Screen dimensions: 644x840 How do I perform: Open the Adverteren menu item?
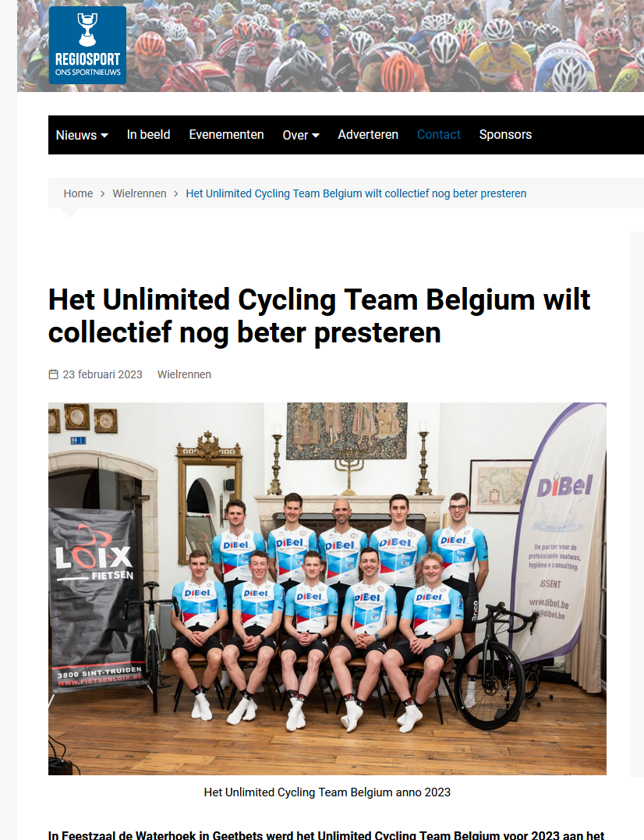[368, 134]
